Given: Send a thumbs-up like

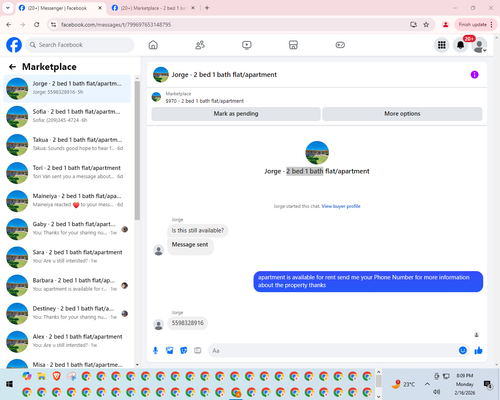Looking at the screenshot, I should [478, 350].
